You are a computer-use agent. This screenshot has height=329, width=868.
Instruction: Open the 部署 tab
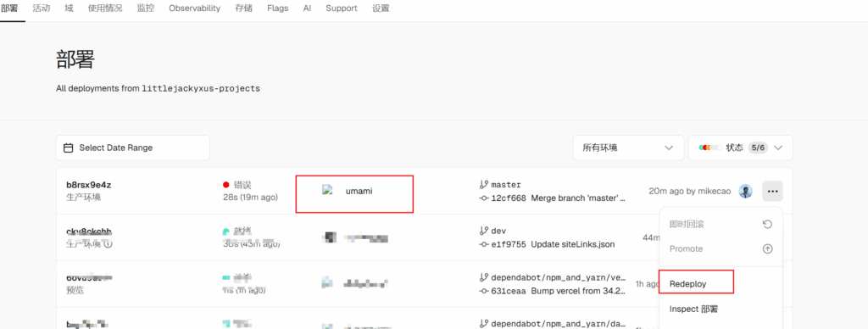pos(9,8)
